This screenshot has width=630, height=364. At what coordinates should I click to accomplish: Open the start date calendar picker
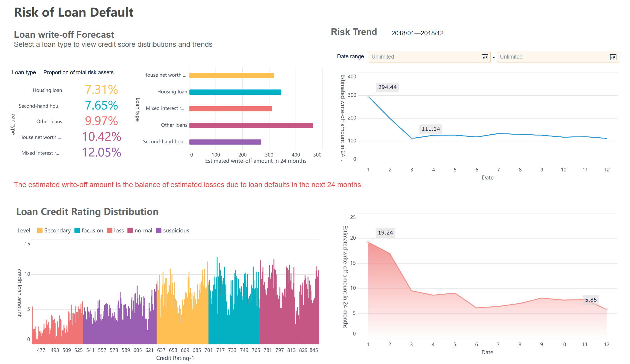click(484, 57)
